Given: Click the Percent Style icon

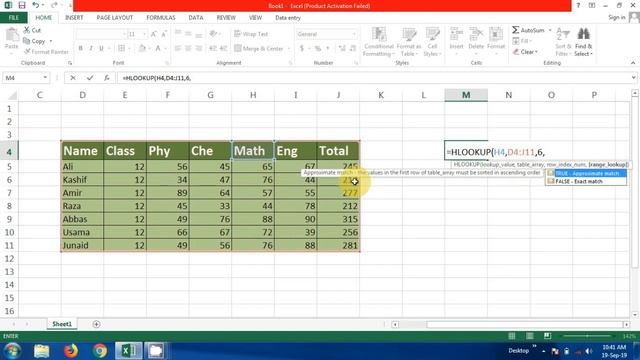Looking at the screenshot, I should [x=318, y=49].
